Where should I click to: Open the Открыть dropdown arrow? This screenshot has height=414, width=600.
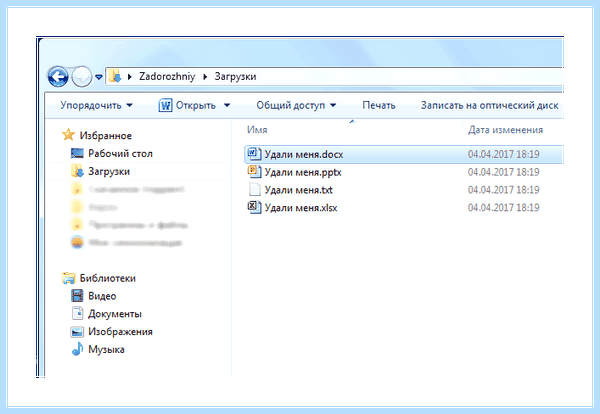pos(227,105)
